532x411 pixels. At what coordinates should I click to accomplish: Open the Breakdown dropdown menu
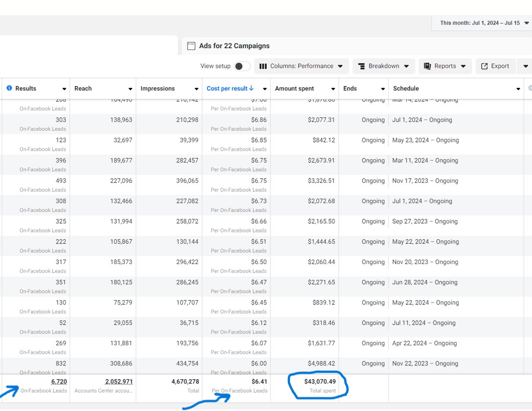383,66
